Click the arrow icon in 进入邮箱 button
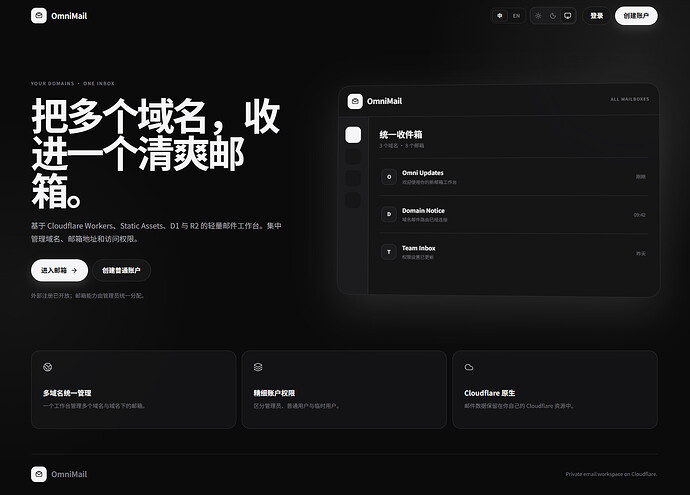The image size is (690, 495). (x=74, y=271)
